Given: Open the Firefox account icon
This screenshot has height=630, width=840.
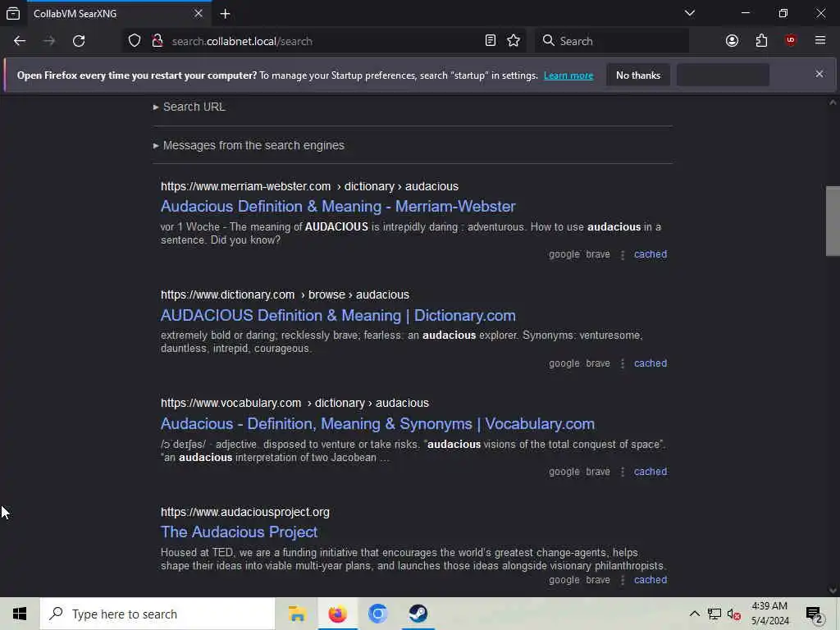Looking at the screenshot, I should coord(732,41).
